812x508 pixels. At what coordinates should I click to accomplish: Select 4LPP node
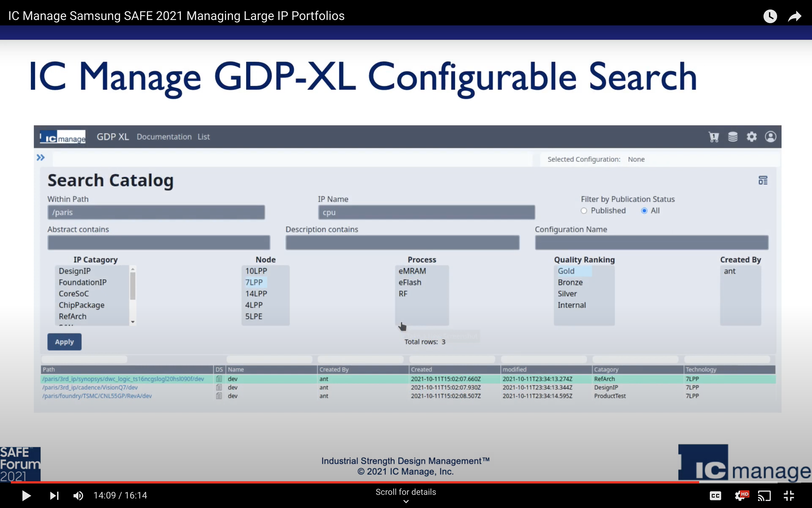coord(254,305)
